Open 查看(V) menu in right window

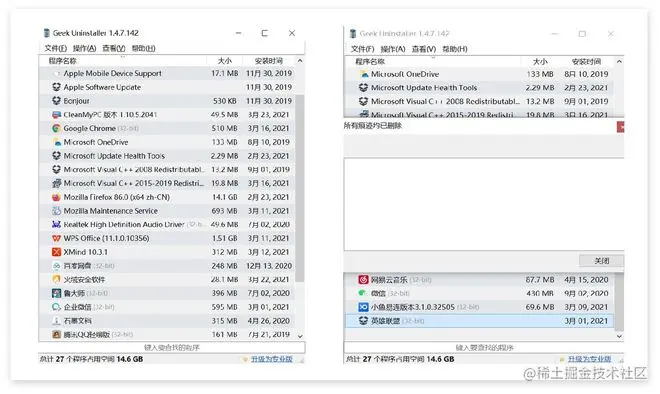pos(423,49)
